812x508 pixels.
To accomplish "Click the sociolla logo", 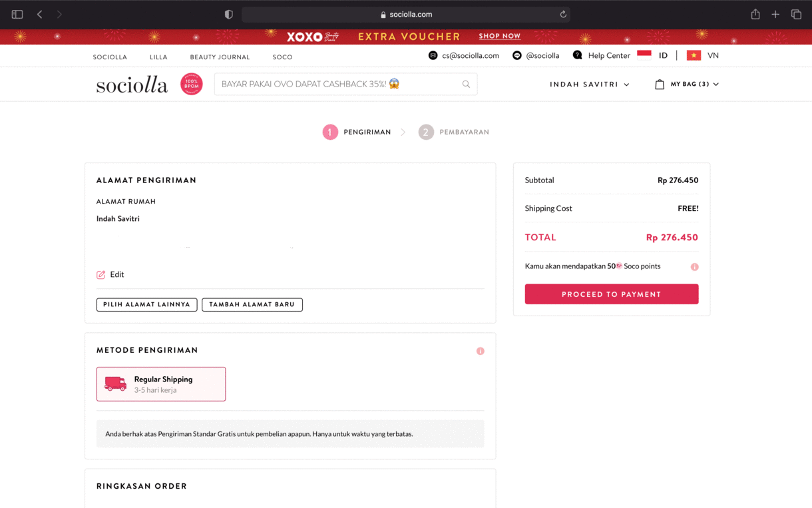I will 132,84.
